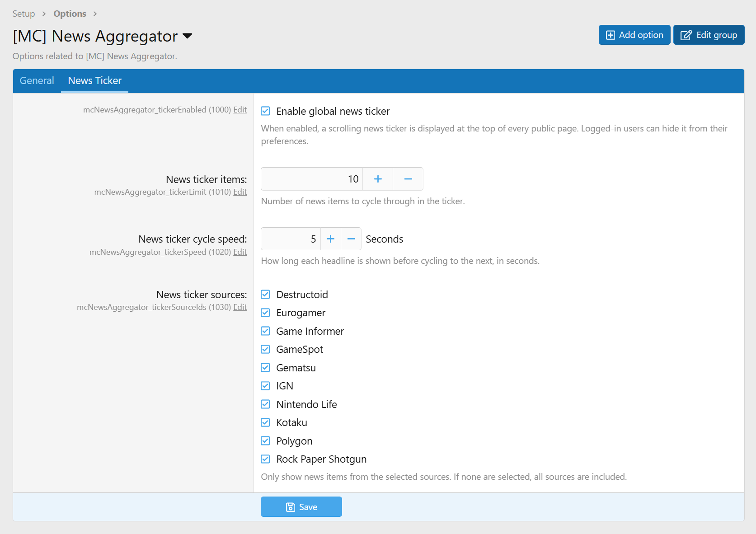Decrease news ticker items with minus button
Image resolution: width=756 pixels, height=534 pixels.
(x=408, y=179)
